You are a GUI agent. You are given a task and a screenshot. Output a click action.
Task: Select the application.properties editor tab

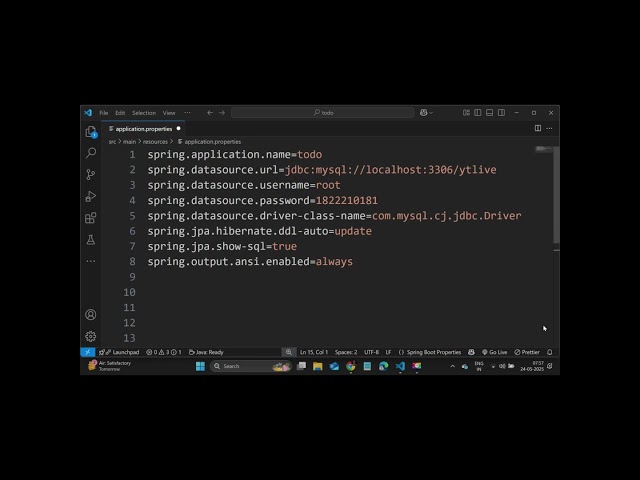coord(143,129)
